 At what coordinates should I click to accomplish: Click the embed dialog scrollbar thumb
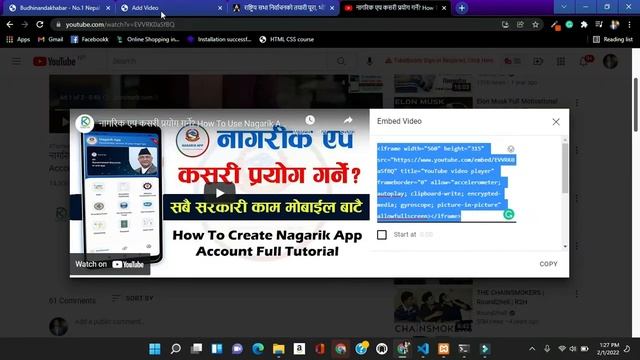click(565, 168)
